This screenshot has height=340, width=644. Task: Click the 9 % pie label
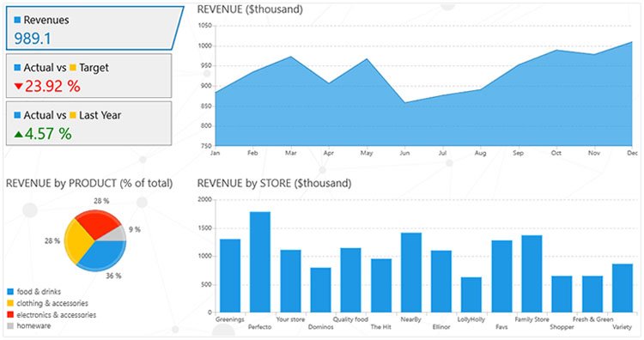point(135,229)
